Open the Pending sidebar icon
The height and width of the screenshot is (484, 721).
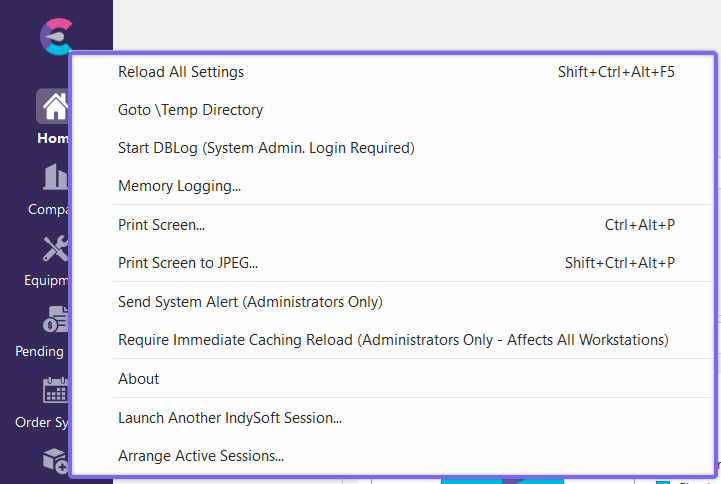point(54,319)
